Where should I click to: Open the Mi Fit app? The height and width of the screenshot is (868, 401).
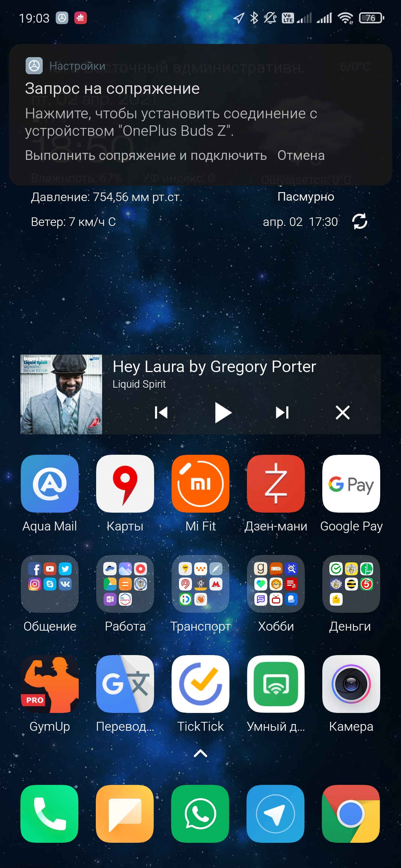(x=200, y=484)
